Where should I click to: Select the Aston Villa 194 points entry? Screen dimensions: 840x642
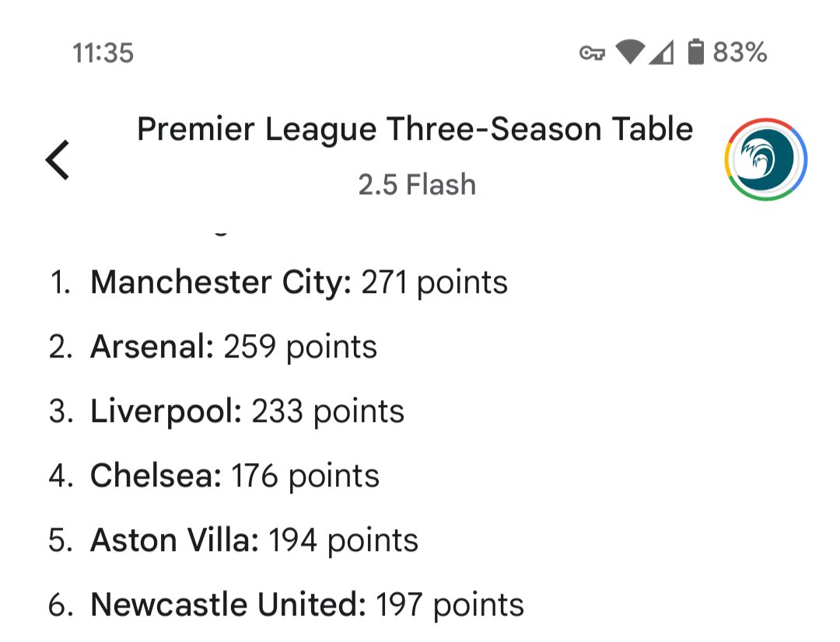(233, 539)
